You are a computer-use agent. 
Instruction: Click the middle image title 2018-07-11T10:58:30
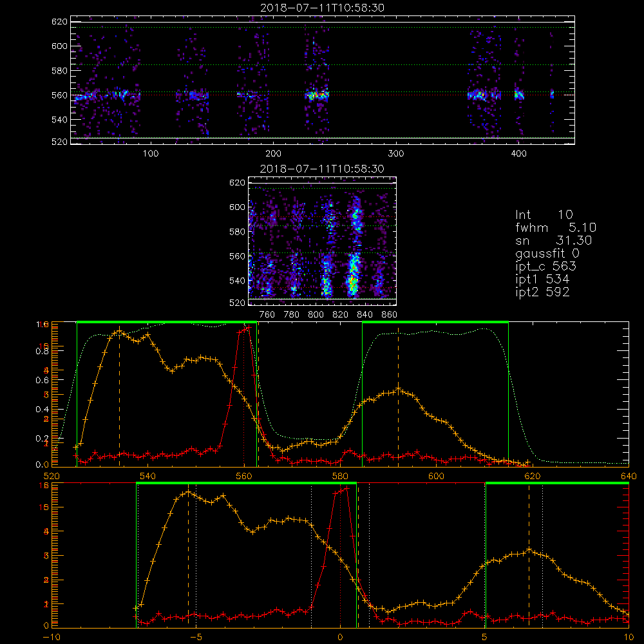(323, 169)
